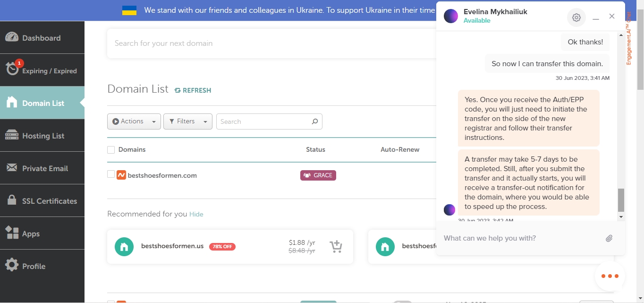Click the Namecheap icon beside bestshoesformen.com
Viewport: 644px width, 303px height.
click(x=121, y=175)
